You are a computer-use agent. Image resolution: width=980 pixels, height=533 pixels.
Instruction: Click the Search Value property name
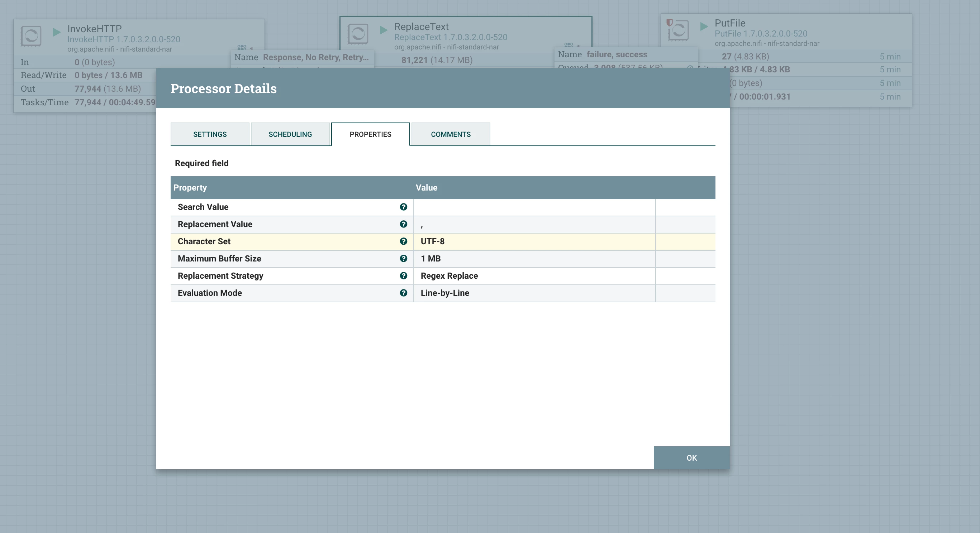[203, 207]
